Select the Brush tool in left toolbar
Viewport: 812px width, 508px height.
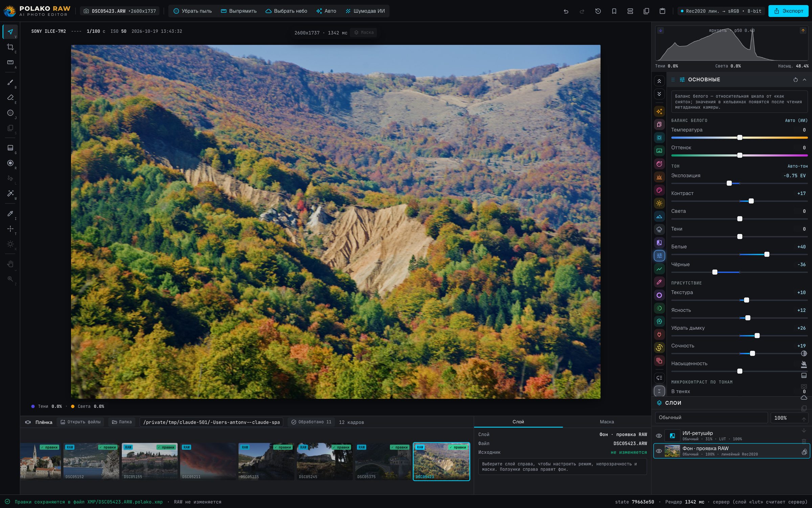10,82
